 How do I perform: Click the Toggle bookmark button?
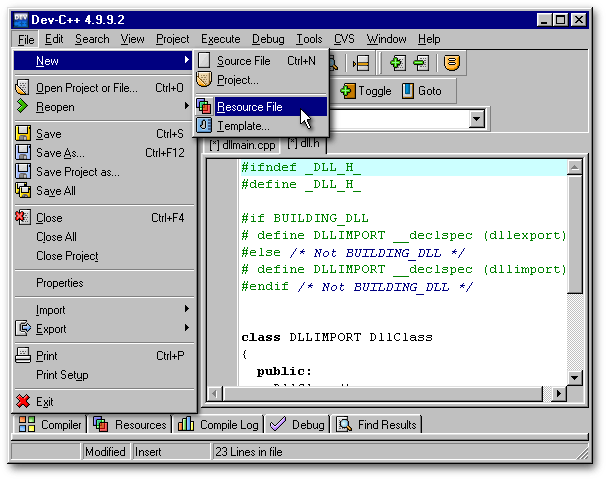click(366, 91)
